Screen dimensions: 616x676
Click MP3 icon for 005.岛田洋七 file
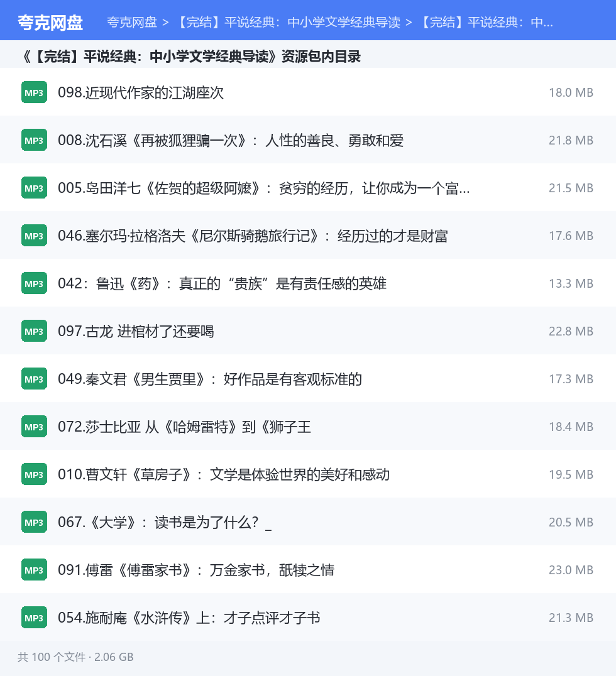pos(34,188)
